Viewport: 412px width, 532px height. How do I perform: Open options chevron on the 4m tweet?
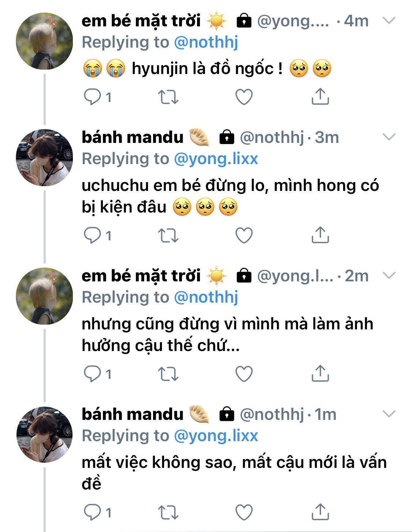point(389,21)
